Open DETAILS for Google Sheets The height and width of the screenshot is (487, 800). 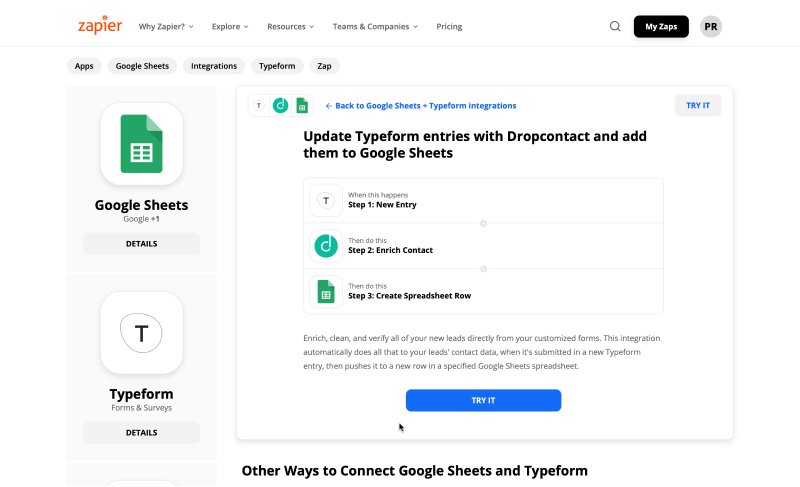pos(141,244)
